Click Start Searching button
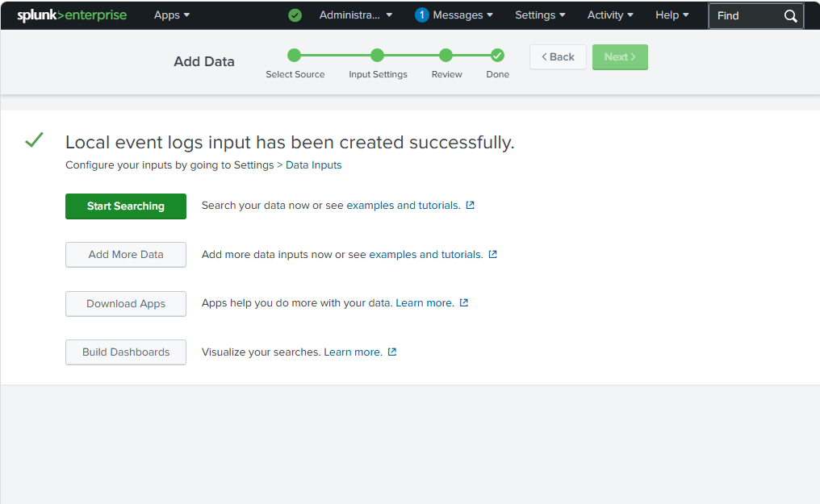The width and height of the screenshot is (820, 504). coord(126,206)
